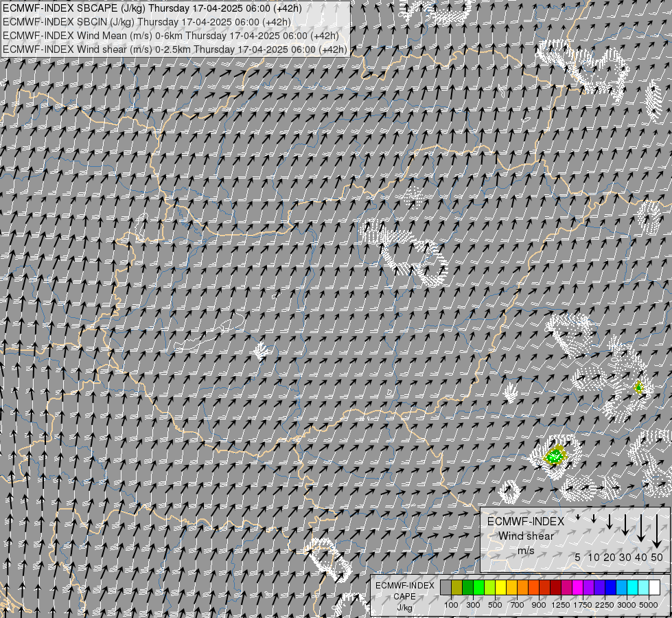Click the '20' wind shear scale number

click(610, 557)
